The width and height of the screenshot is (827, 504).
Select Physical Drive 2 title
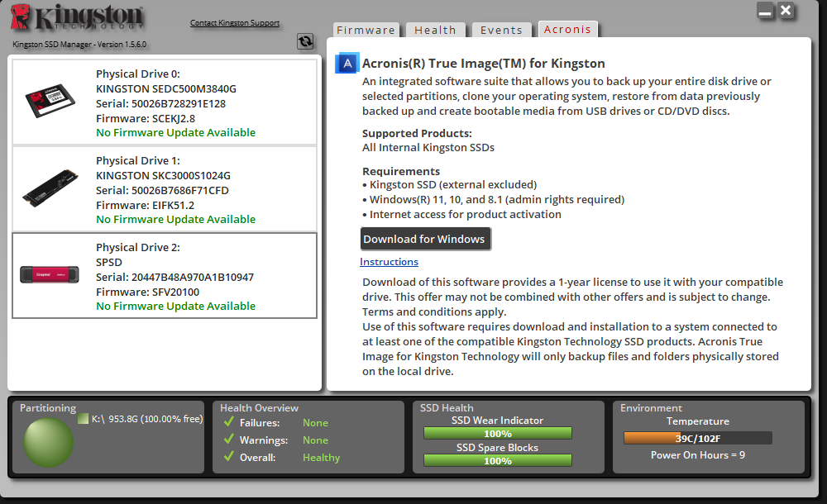point(137,247)
